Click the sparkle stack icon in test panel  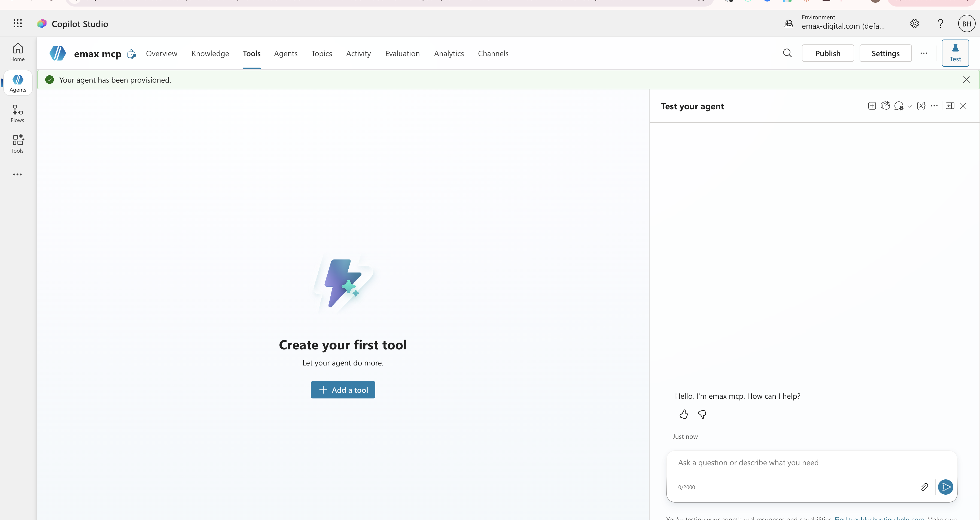pos(885,106)
